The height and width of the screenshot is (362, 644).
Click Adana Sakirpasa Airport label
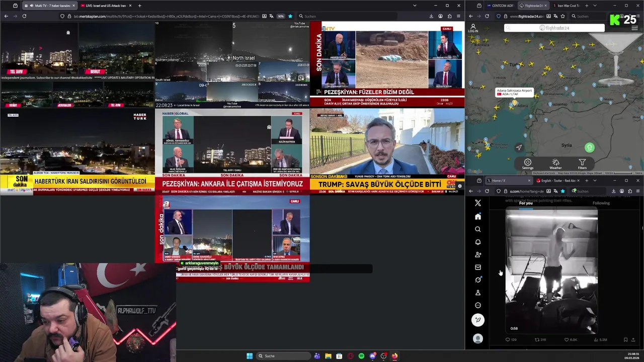514,92
